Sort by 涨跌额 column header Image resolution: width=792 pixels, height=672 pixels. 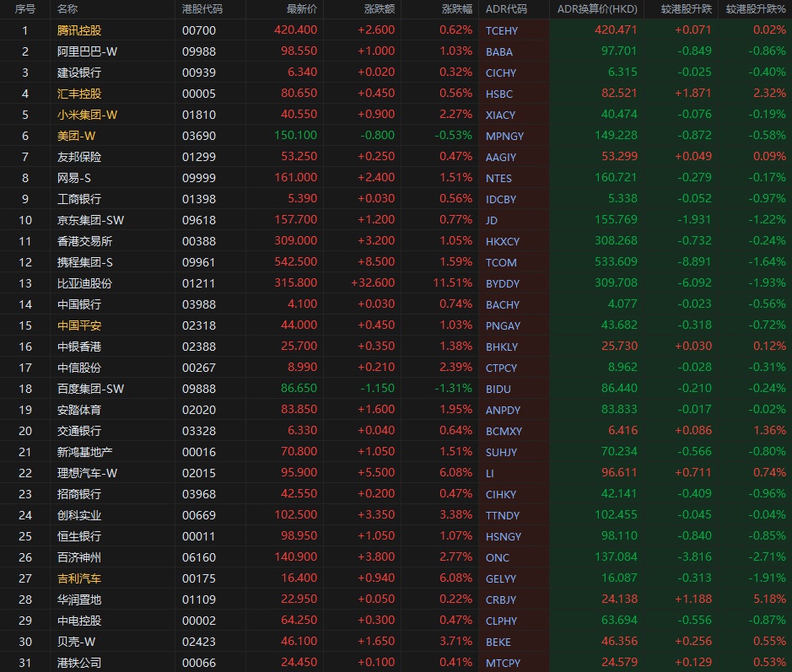[380, 9]
